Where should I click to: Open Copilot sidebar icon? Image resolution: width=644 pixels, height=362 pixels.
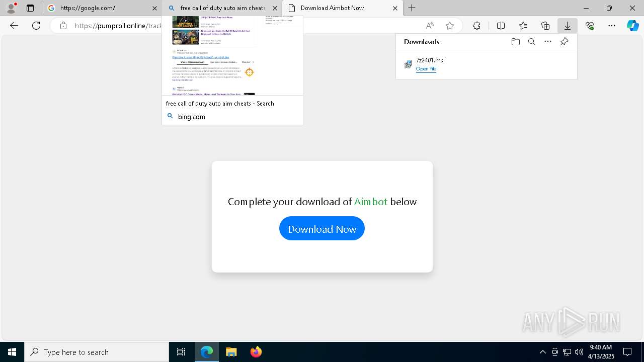(x=633, y=26)
